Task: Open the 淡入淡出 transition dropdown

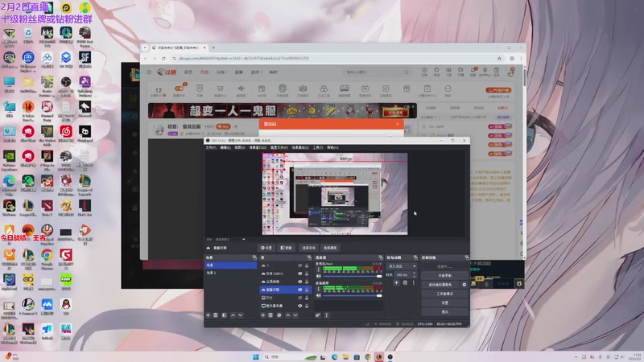Action: (x=402, y=266)
